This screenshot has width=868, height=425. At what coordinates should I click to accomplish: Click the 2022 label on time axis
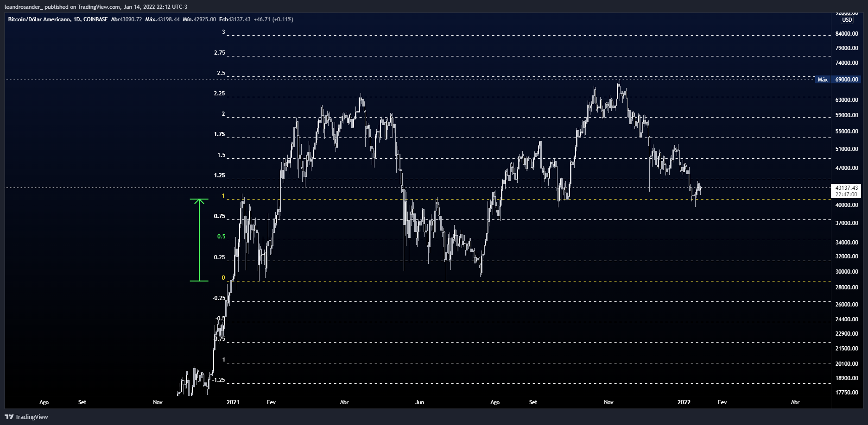[684, 402]
